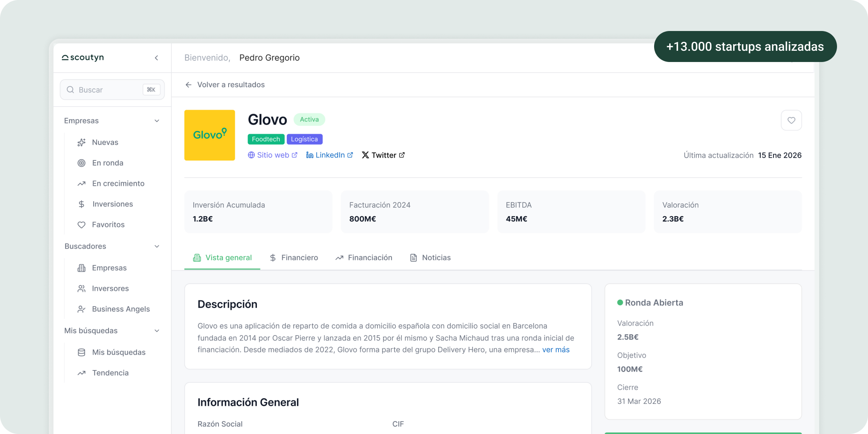The height and width of the screenshot is (434, 868).
Task: Click the top Valoración 2.3B€ card
Action: [x=728, y=212]
